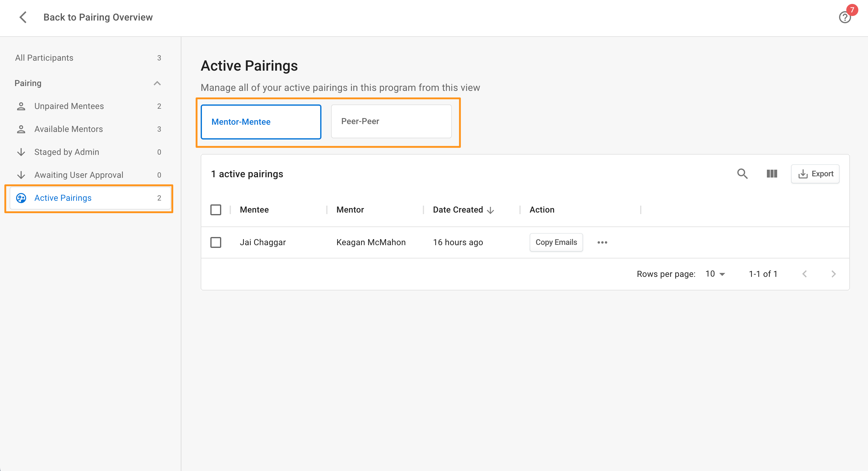Click the Date Created column header
The width and height of the screenshot is (868, 471).
(458, 210)
